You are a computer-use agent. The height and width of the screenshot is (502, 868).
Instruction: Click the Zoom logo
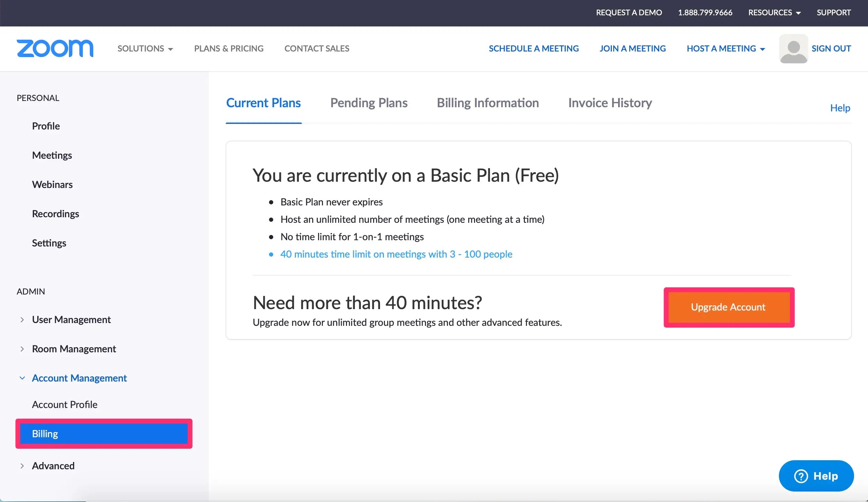point(55,48)
